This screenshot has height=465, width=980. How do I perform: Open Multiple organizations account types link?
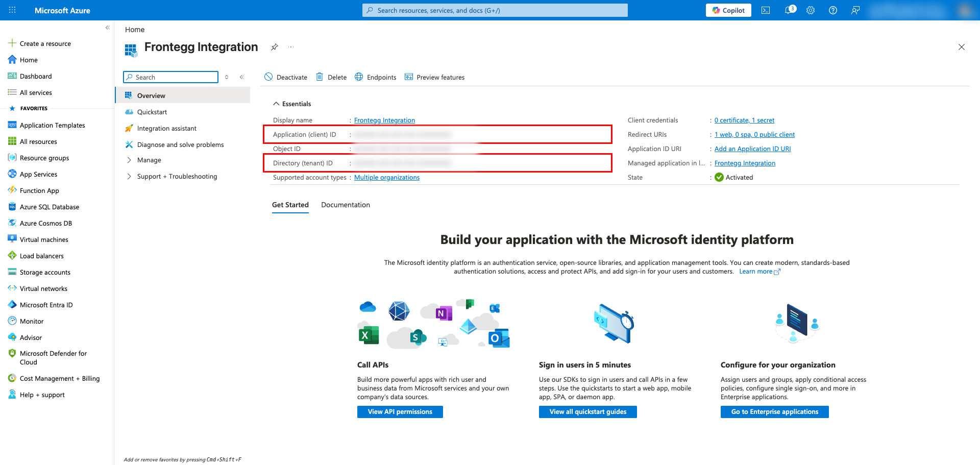point(387,177)
